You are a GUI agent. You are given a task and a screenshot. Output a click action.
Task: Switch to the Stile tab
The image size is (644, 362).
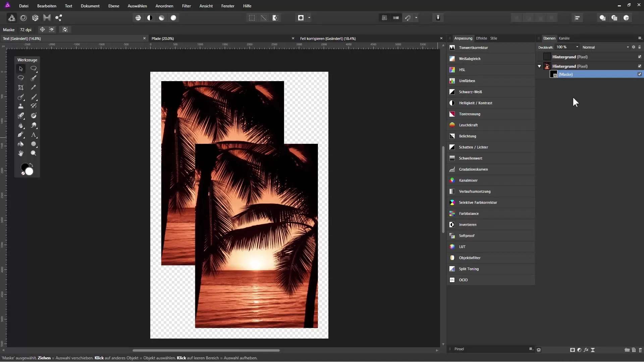point(494,38)
